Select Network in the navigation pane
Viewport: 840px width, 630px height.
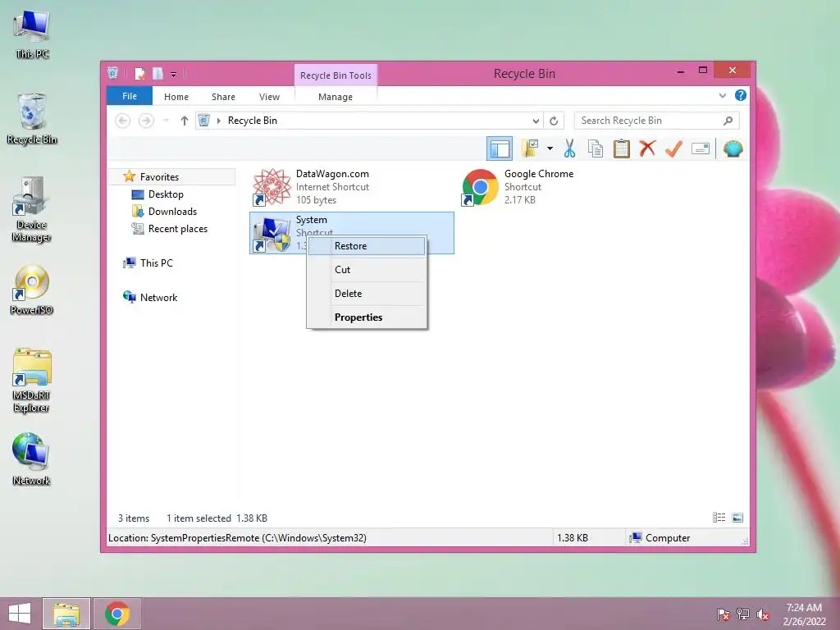(x=158, y=297)
